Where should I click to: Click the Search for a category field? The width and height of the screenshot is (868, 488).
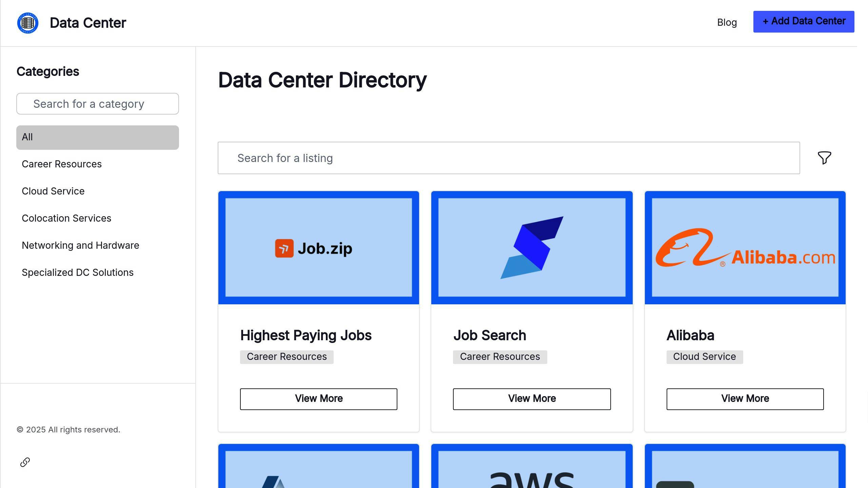pos(97,104)
